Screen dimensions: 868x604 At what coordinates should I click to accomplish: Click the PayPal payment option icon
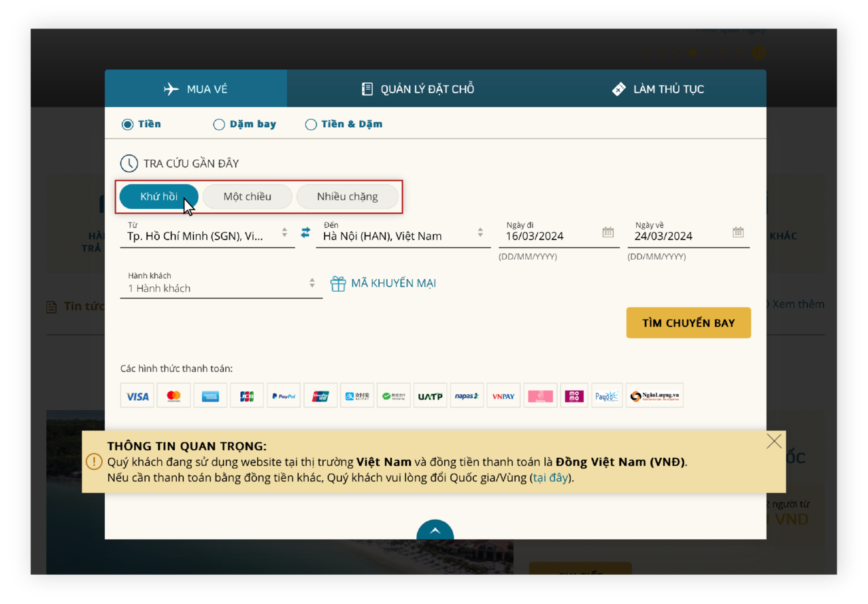pyautogui.click(x=283, y=395)
